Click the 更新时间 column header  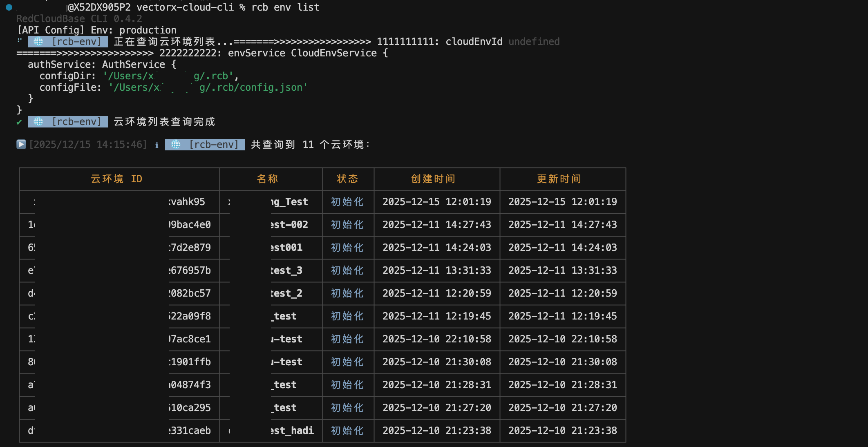559,179
